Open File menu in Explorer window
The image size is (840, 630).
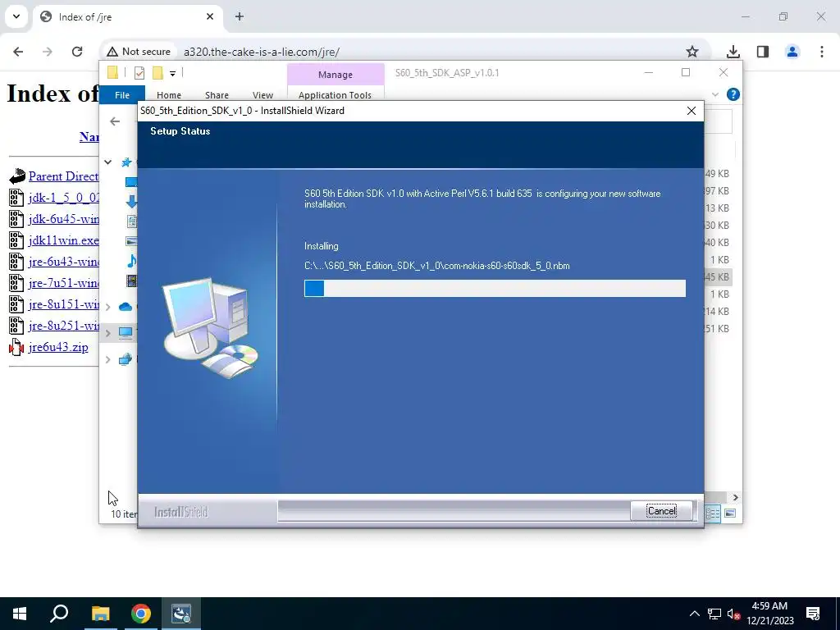tap(122, 95)
